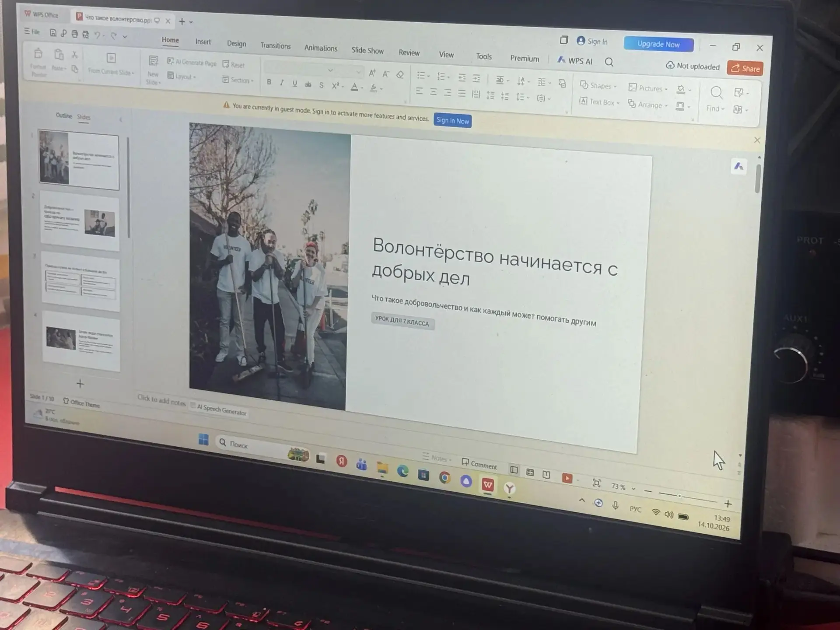Click the zoom slider handle

point(679,496)
